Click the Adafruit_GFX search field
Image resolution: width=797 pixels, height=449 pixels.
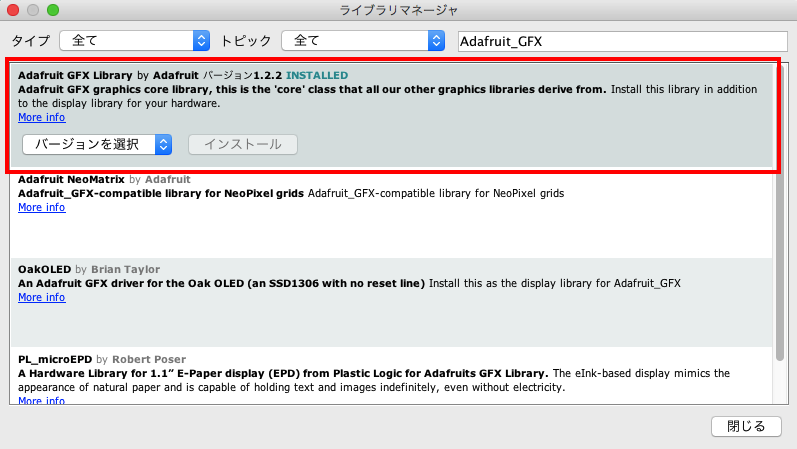623,41
